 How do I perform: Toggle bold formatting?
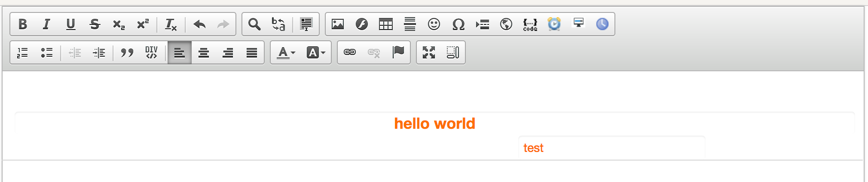pos(23,24)
